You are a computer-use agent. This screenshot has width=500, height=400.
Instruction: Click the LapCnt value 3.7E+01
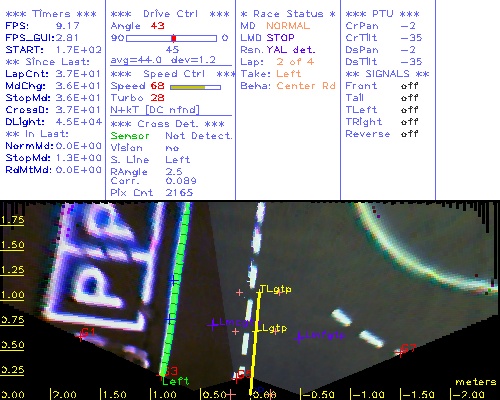click(x=78, y=74)
